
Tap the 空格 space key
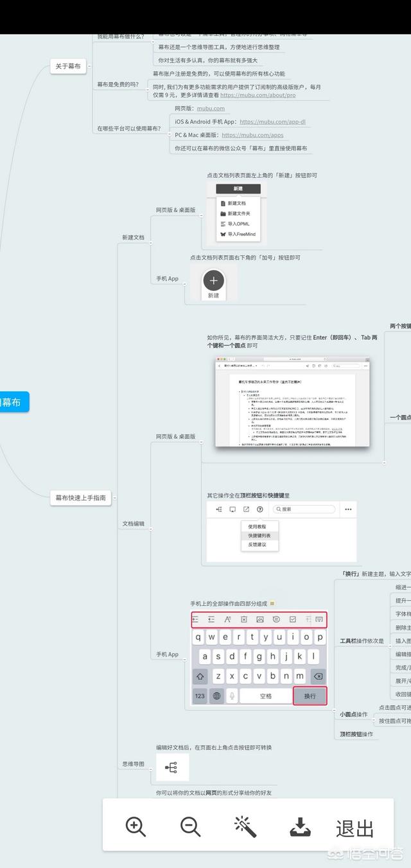(x=265, y=696)
